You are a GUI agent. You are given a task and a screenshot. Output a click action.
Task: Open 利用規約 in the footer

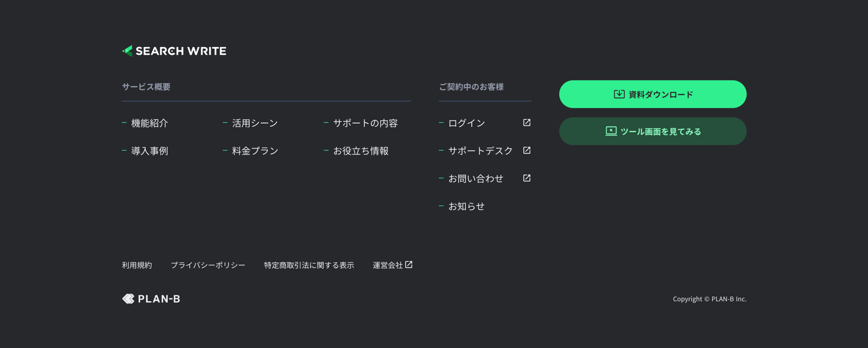[137, 265]
